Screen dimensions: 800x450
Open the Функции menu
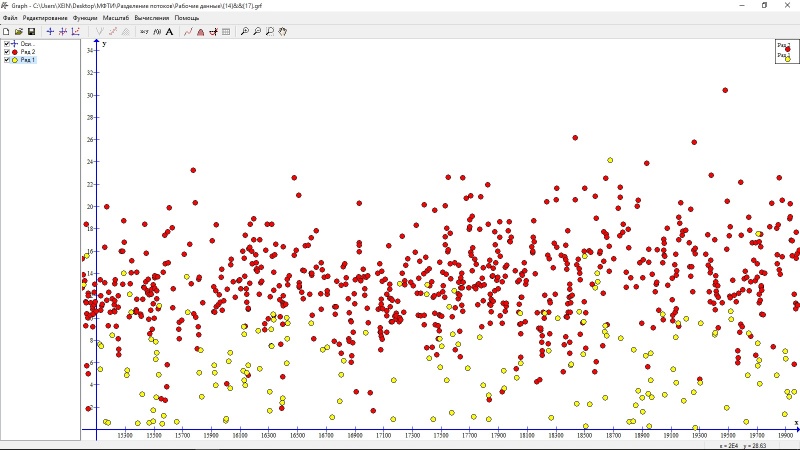[85, 18]
